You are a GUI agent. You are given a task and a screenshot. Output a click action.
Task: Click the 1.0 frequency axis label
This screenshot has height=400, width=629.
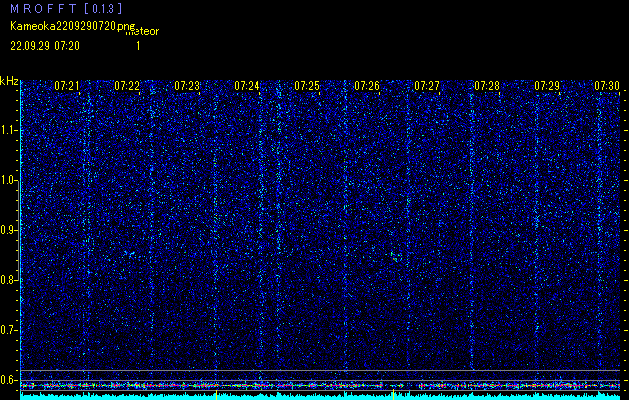[x=9, y=181]
